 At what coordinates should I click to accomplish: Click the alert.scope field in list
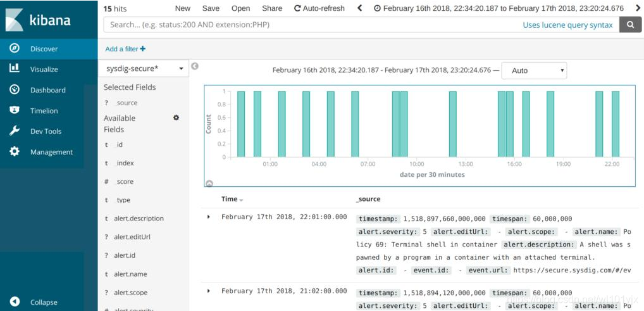[130, 293]
